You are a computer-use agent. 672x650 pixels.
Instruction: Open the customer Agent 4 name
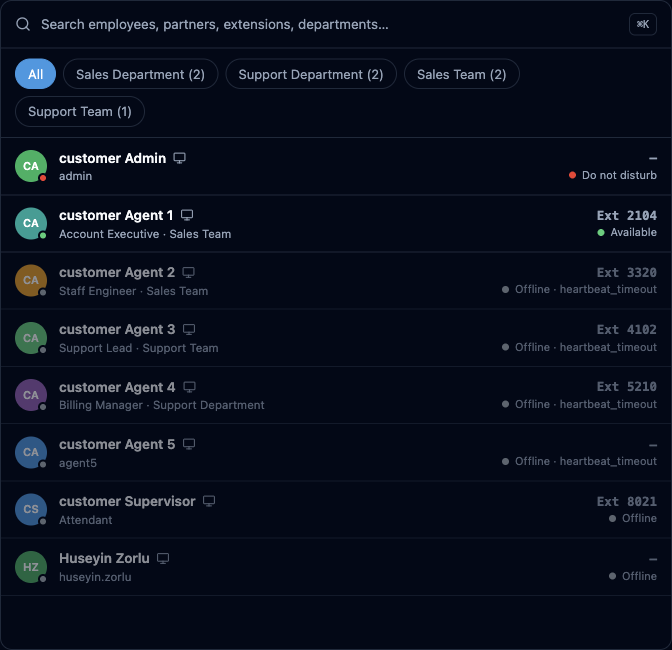pos(117,387)
